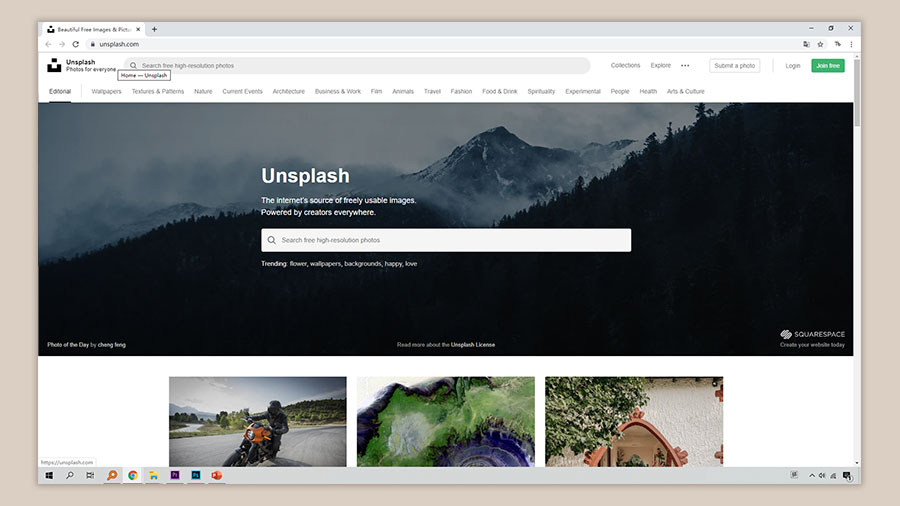
Task: Open File Explorer from taskbar
Action: (154, 476)
